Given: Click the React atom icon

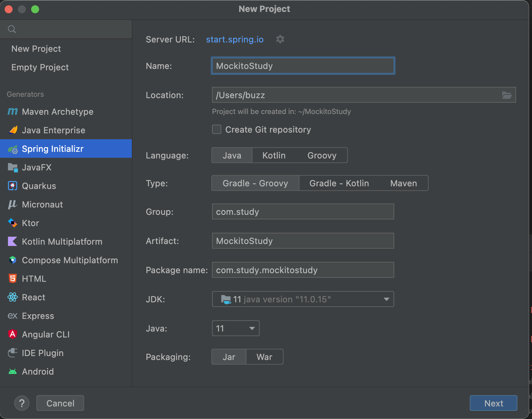Looking at the screenshot, I should coord(13,297).
